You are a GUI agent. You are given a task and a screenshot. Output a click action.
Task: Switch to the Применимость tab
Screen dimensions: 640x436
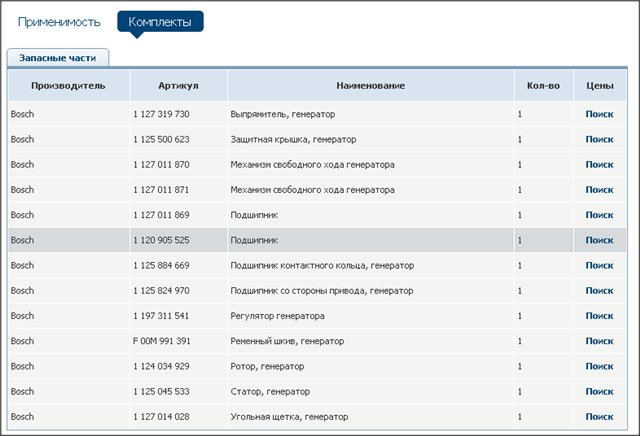point(60,21)
